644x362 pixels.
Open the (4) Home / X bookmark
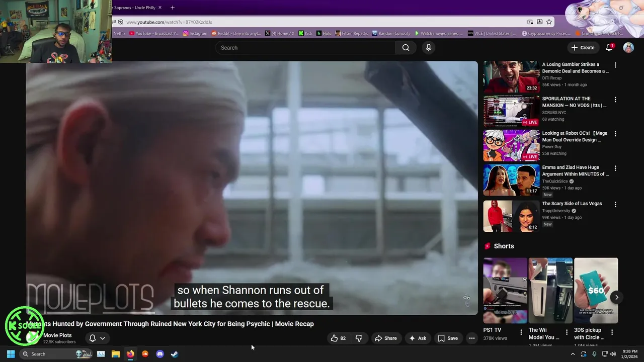(x=280, y=33)
